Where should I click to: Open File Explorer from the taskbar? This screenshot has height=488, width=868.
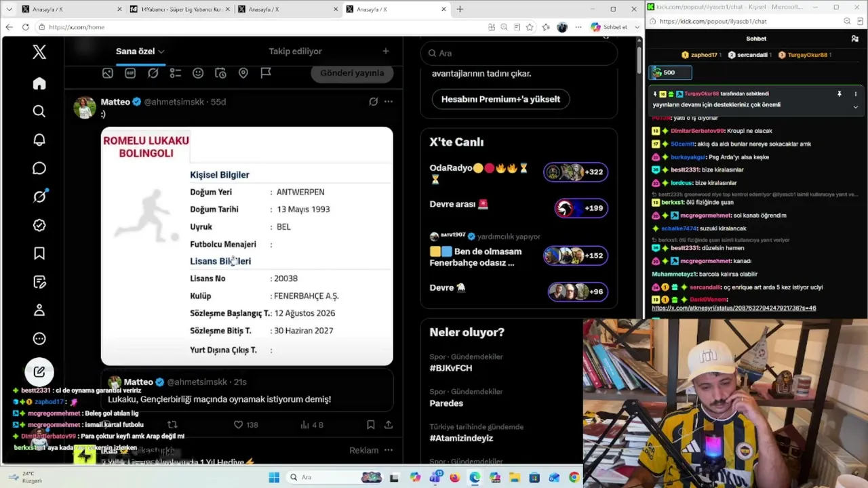tap(514, 478)
